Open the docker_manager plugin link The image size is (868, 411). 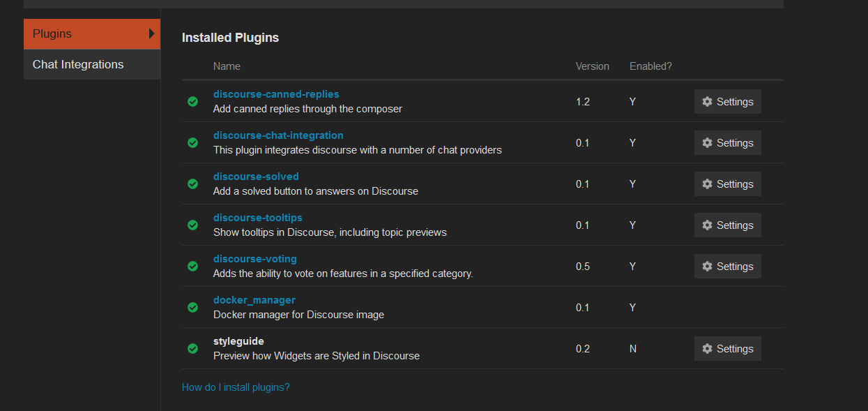pos(254,300)
